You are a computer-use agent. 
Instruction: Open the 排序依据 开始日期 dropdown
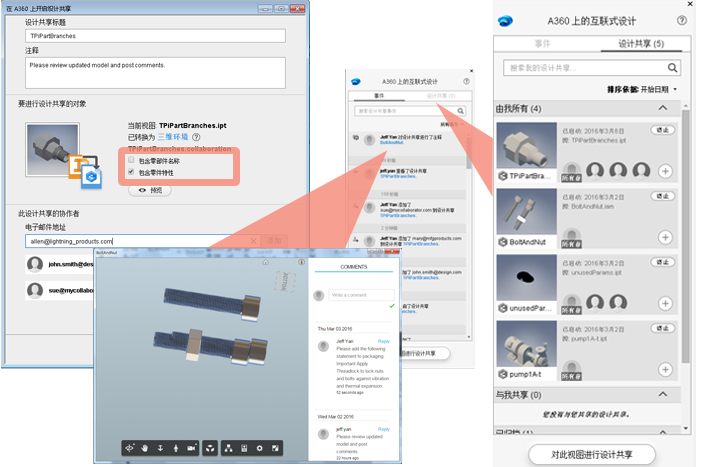pos(642,89)
